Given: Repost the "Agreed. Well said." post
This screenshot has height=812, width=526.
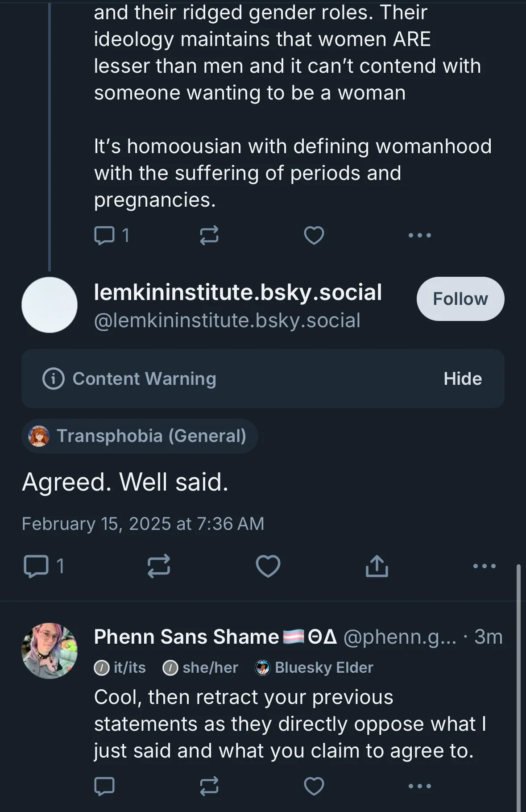Looking at the screenshot, I should point(159,566).
